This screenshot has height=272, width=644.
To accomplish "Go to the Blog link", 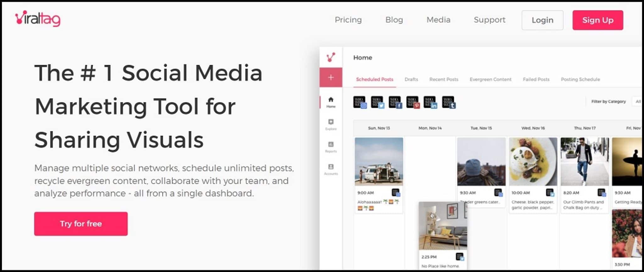I will click(394, 20).
